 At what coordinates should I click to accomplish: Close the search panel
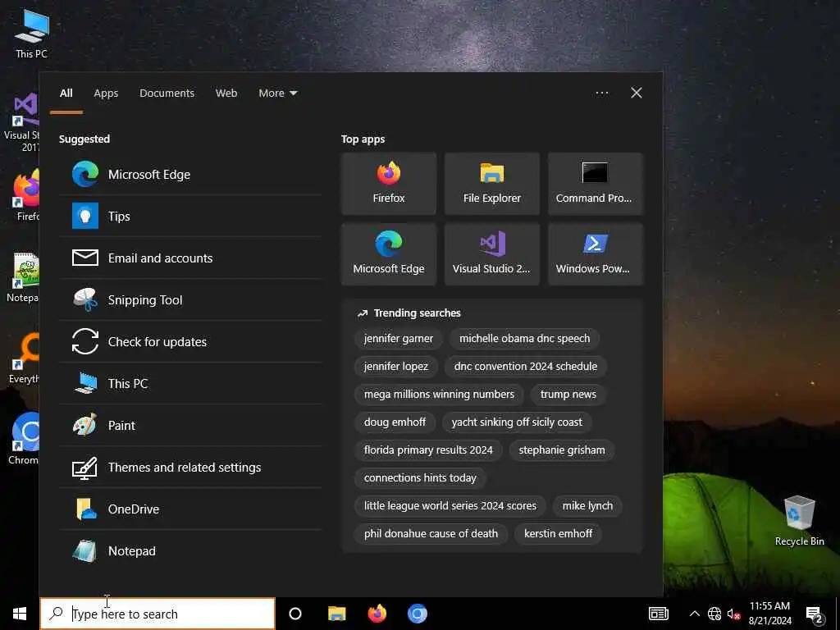(x=636, y=94)
